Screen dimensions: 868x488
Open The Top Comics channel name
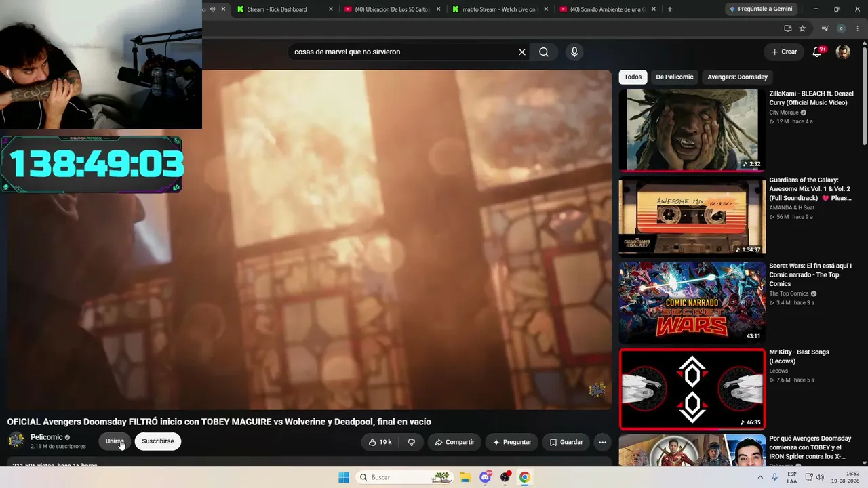pyautogui.click(x=789, y=293)
